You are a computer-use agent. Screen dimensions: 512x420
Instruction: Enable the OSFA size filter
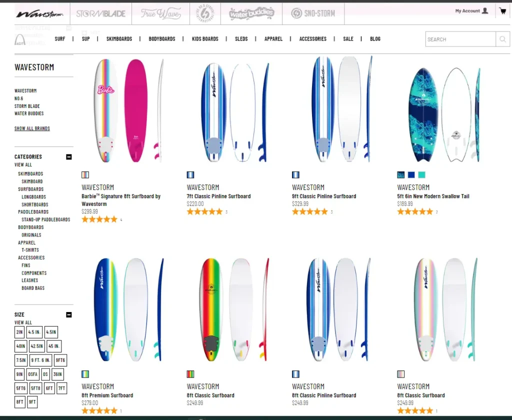pyautogui.click(x=32, y=374)
